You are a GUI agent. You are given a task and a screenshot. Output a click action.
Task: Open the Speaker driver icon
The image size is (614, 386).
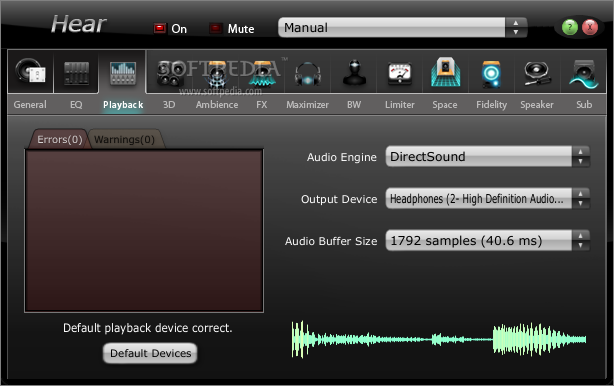(x=537, y=73)
